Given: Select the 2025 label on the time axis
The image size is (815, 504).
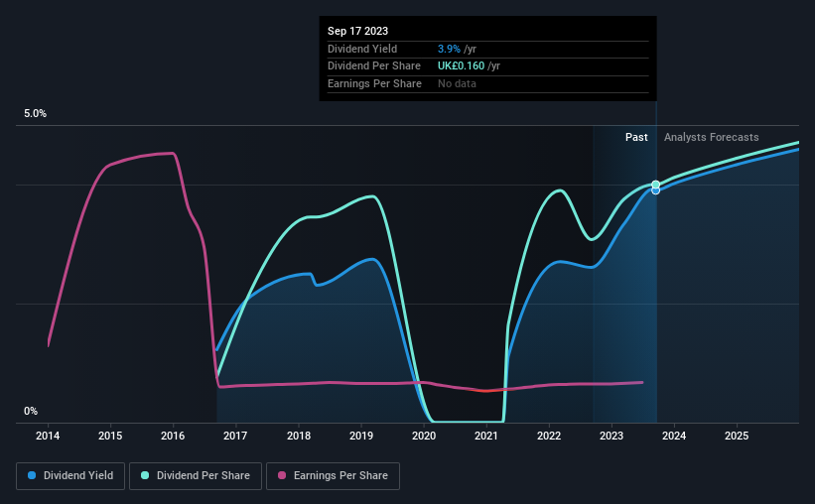Looking at the screenshot, I should [737, 436].
